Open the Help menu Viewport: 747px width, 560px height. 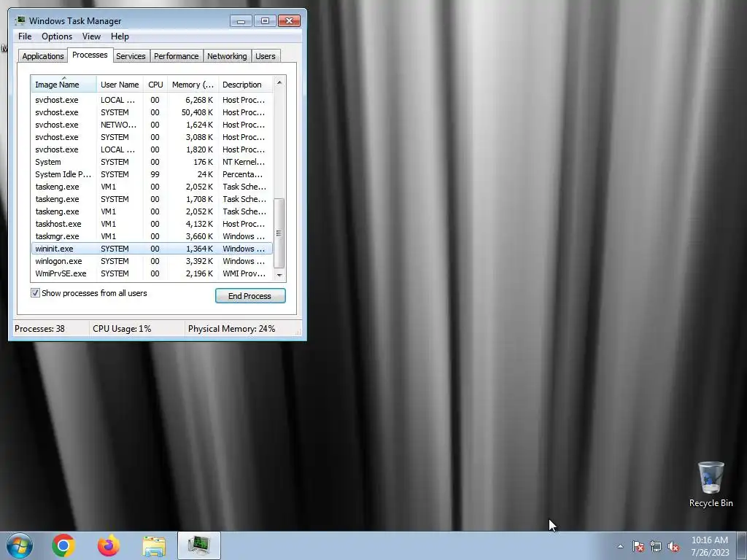(120, 36)
